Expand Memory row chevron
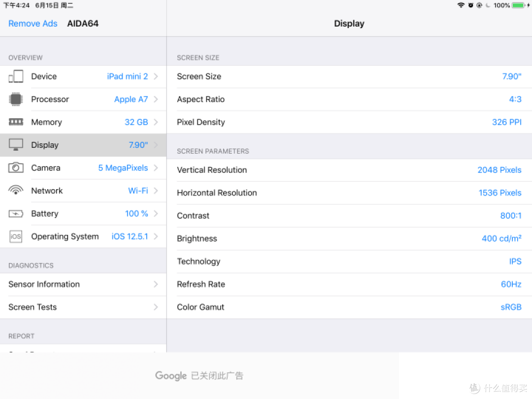The image size is (532, 399). tap(156, 122)
